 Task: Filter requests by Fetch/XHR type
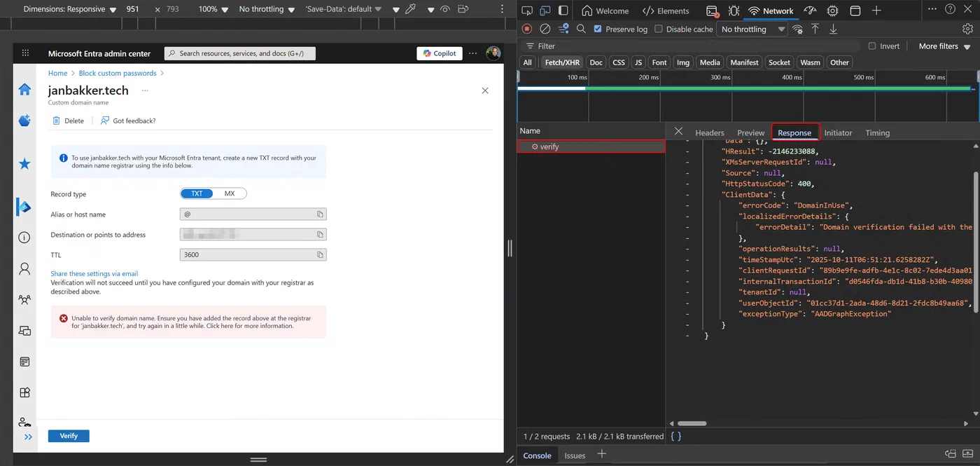tap(562, 62)
